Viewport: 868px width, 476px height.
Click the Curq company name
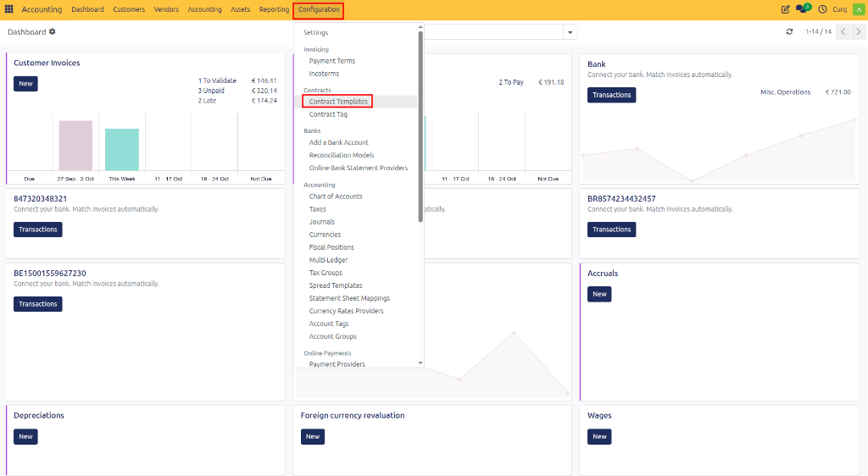pos(840,9)
